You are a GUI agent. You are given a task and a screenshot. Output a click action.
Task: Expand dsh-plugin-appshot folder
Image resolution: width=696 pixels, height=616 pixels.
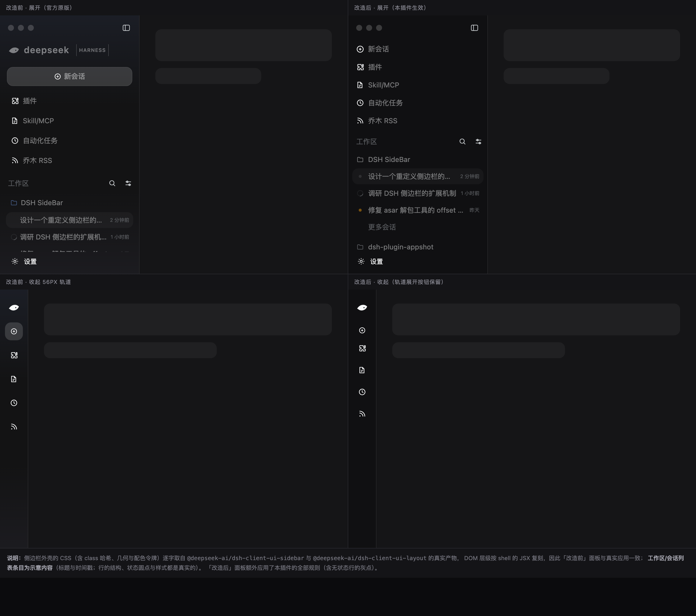coord(418,247)
